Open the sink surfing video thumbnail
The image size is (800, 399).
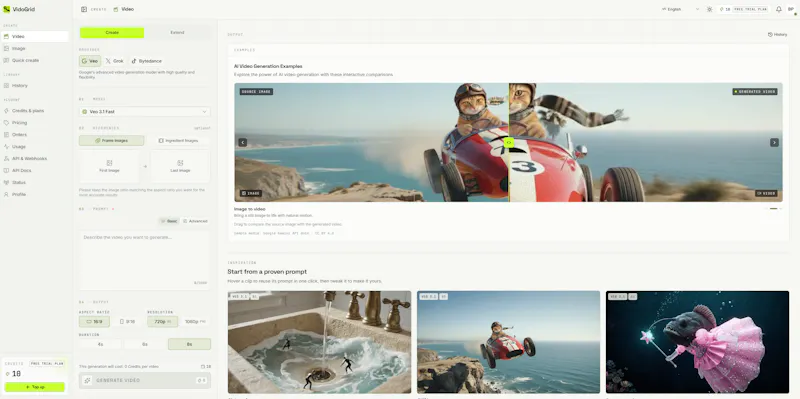tap(319, 342)
